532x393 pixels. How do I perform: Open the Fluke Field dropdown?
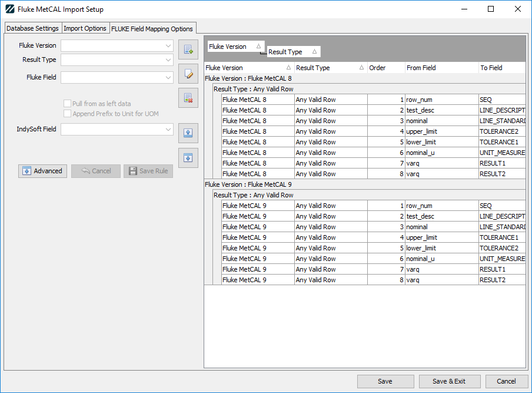(x=168, y=77)
